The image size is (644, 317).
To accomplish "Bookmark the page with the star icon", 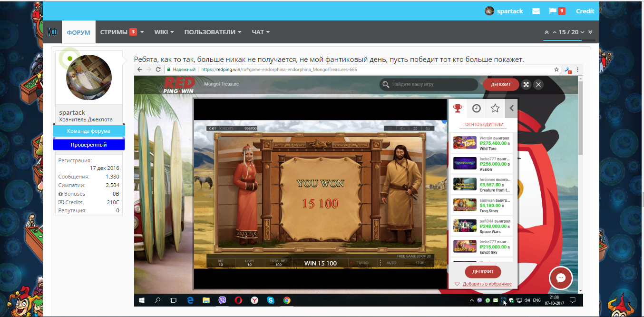I will click(556, 69).
